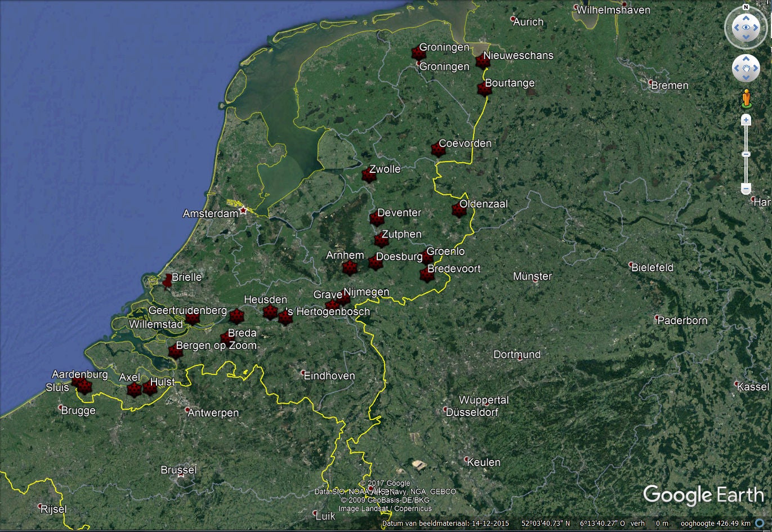Pan map up with the hand joystick arrow
Screen dimensions: 772x532
click(x=746, y=59)
